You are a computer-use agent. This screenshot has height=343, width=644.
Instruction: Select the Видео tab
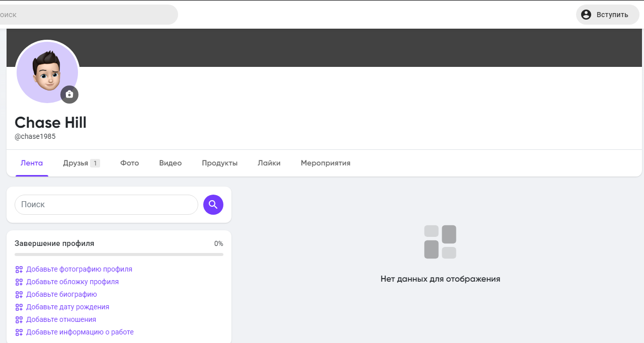tap(170, 163)
